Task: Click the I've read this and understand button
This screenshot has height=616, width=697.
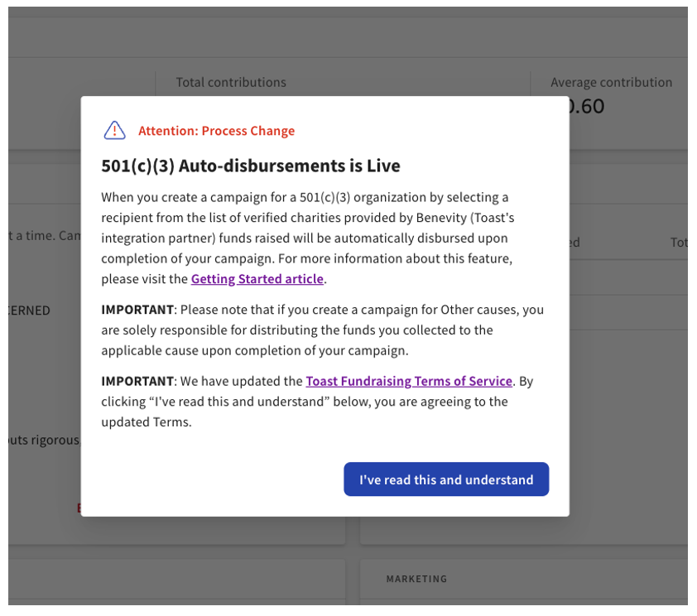Action: pos(446,479)
